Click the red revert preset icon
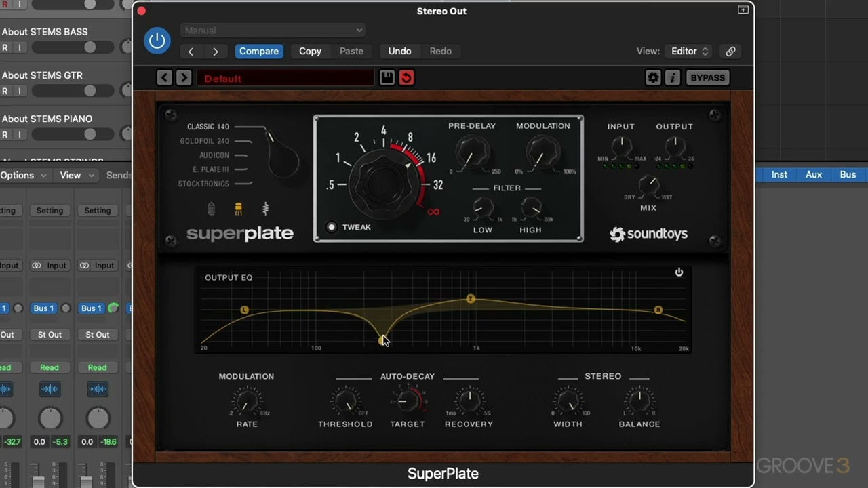 tap(406, 78)
